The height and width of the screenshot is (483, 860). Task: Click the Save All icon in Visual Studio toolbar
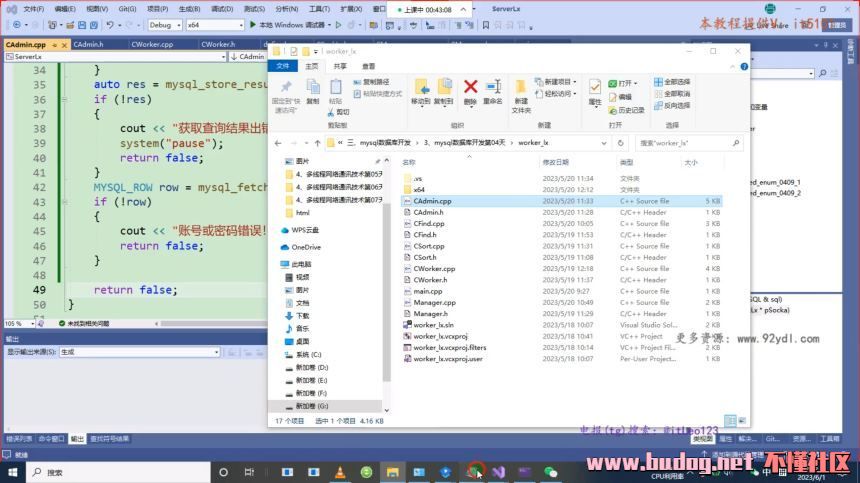pos(94,25)
